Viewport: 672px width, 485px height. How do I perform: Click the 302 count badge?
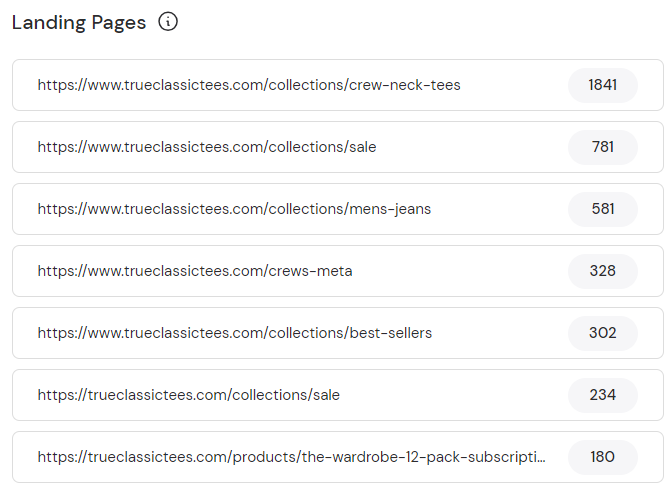click(x=602, y=333)
